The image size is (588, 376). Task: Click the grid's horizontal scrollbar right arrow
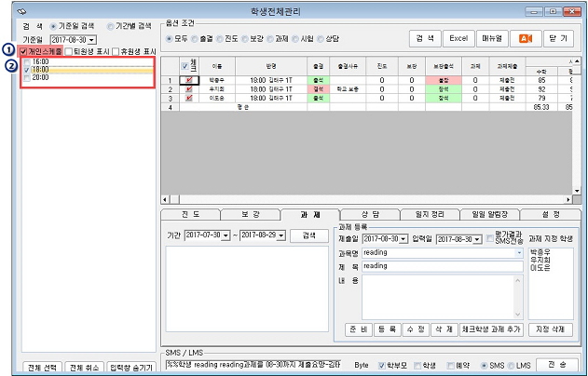570,199
